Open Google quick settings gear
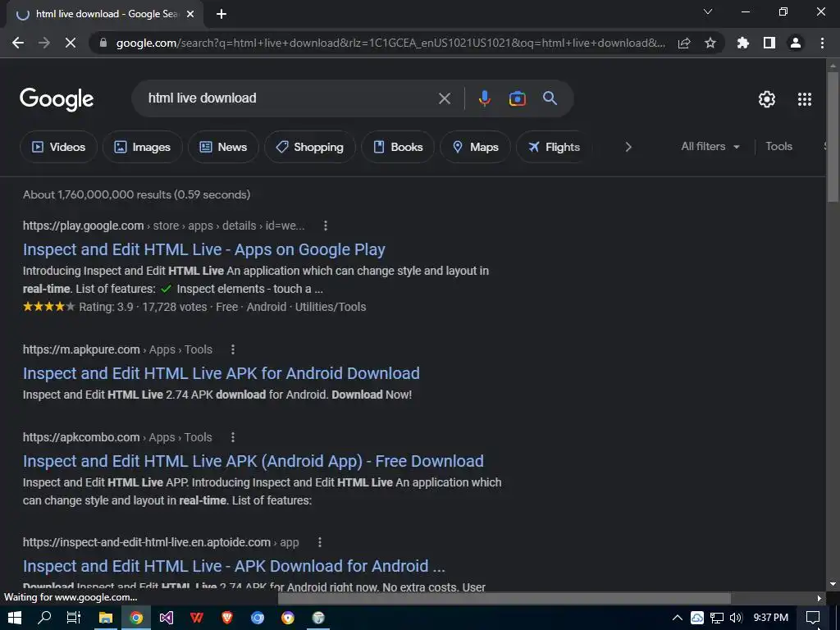Viewport: 840px width, 630px height. pos(767,99)
